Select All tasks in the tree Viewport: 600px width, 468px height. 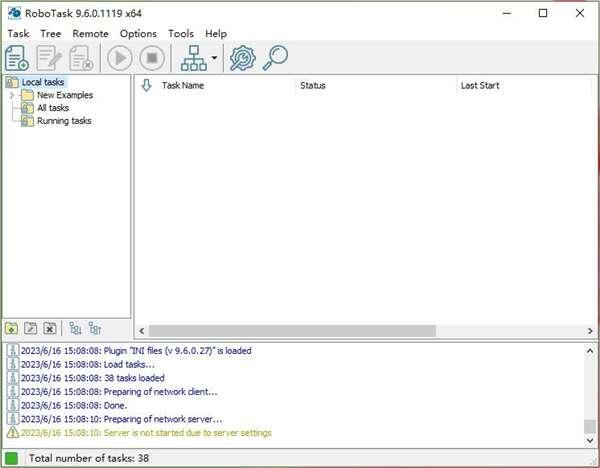52,108
